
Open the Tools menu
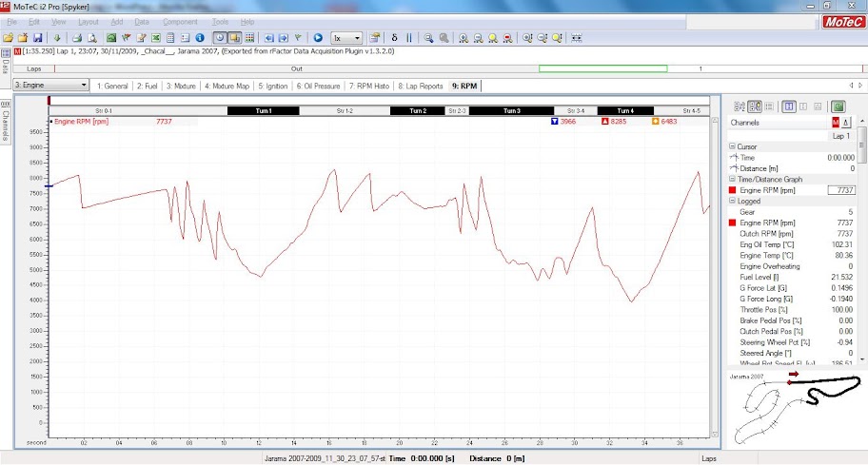(220, 22)
